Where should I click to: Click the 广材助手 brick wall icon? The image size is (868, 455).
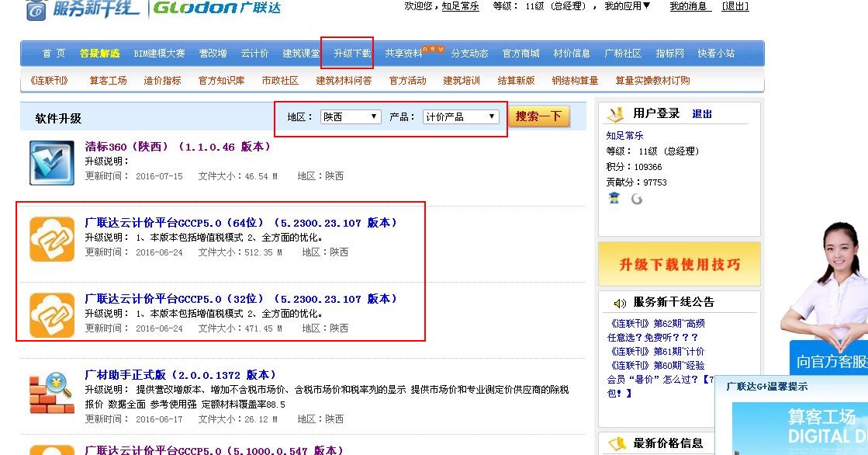pyautogui.click(x=51, y=392)
